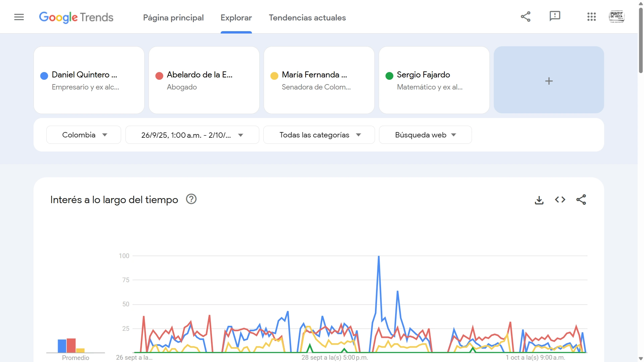Screen dimensions: 644x362
Task: Click the account profile avatar
Action: tap(616, 17)
